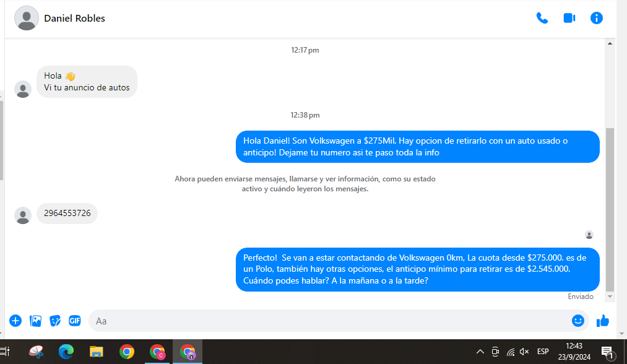The image size is (627, 364).
Task: Click the conversation scrollbar thumb
Action: tap(610, 210)
